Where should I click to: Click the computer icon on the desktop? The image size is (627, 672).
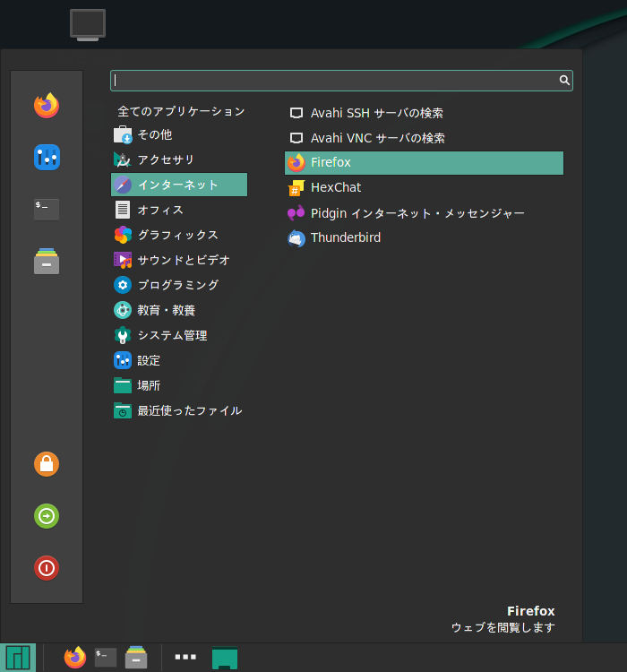tap(88, 25)
